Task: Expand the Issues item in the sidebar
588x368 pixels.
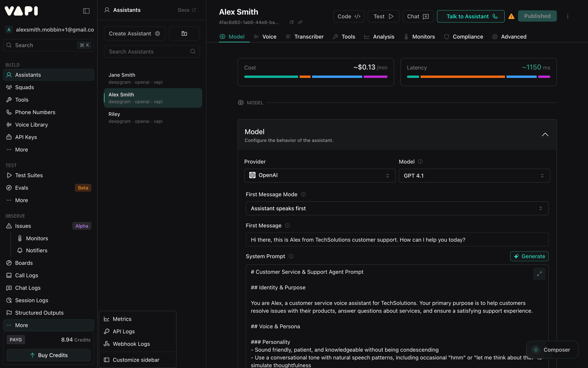Action: pos(48,226)
